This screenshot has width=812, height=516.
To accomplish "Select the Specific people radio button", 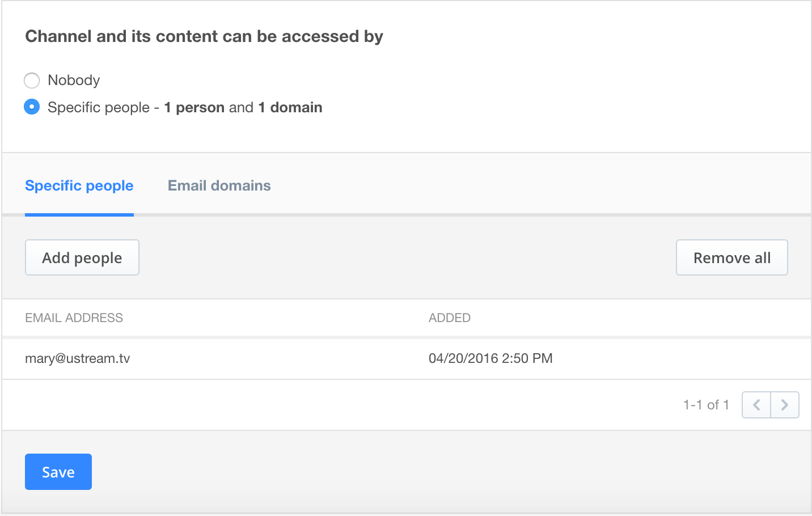I will (32, 107).
